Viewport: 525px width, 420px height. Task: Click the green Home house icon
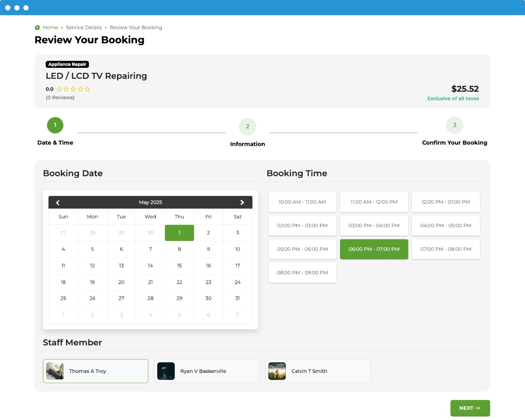(37, 27)
